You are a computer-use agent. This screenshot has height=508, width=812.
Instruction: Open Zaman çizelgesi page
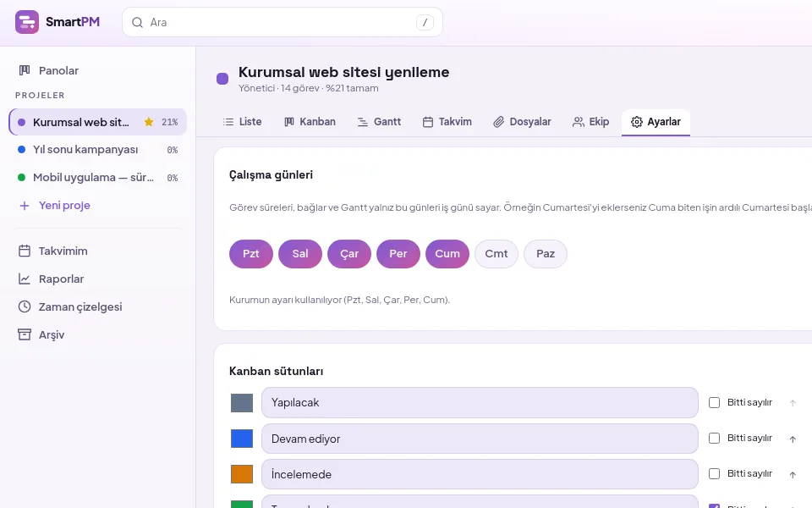97,306
